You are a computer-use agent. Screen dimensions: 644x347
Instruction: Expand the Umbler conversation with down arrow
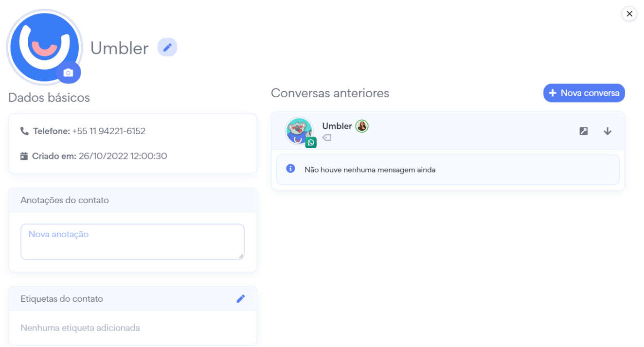point(608,131)
